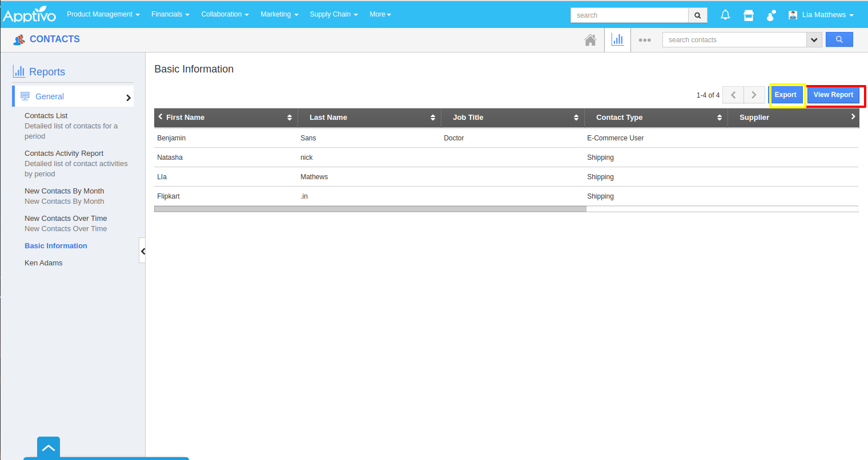
Task: Open the search contacts dropdown arrow
Action: [x=814, y=40]
